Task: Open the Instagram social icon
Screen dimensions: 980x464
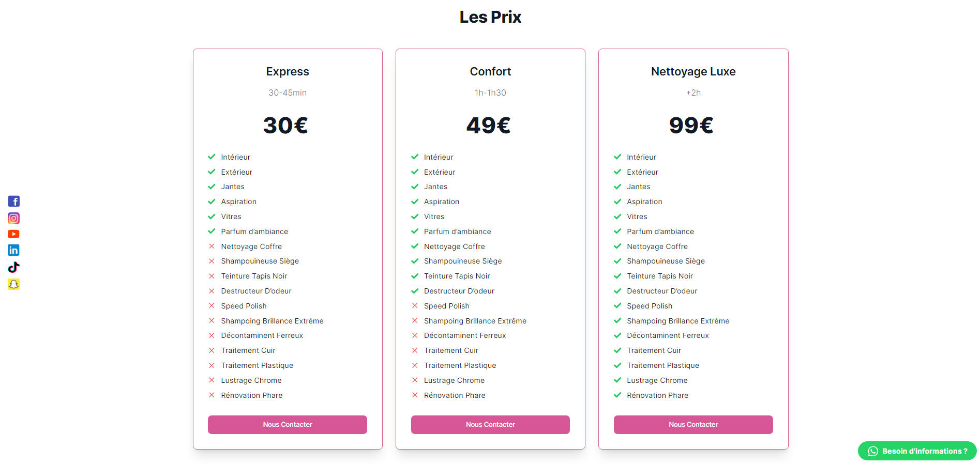Action: (x=14, y=218)
